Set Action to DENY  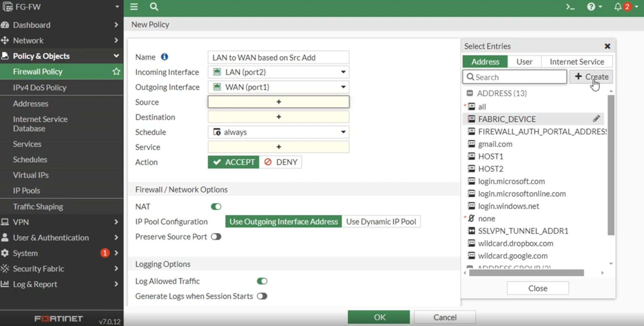pyautogui.click(x=280, y=162)
